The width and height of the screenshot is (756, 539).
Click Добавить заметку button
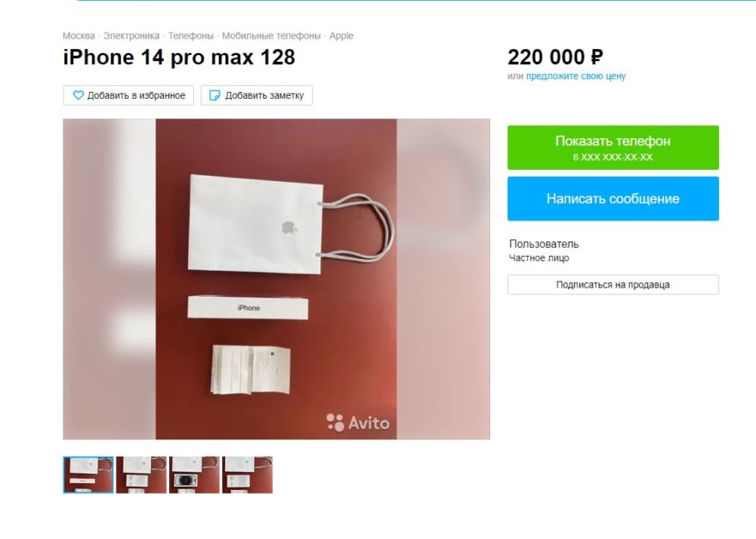pyautogui.click(x=257, y=95)
